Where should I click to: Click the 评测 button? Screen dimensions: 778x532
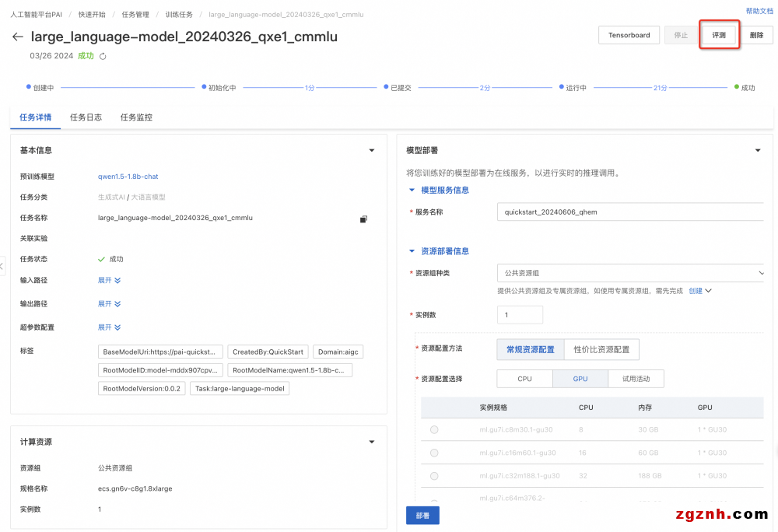click(718, 35)
